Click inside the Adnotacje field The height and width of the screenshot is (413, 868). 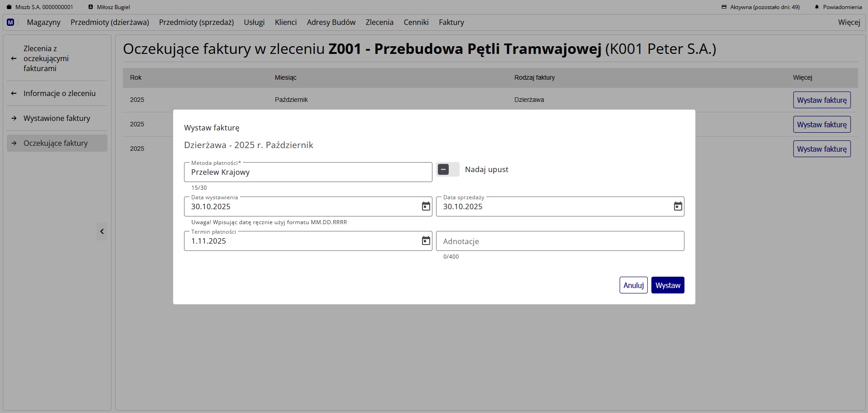560,241
